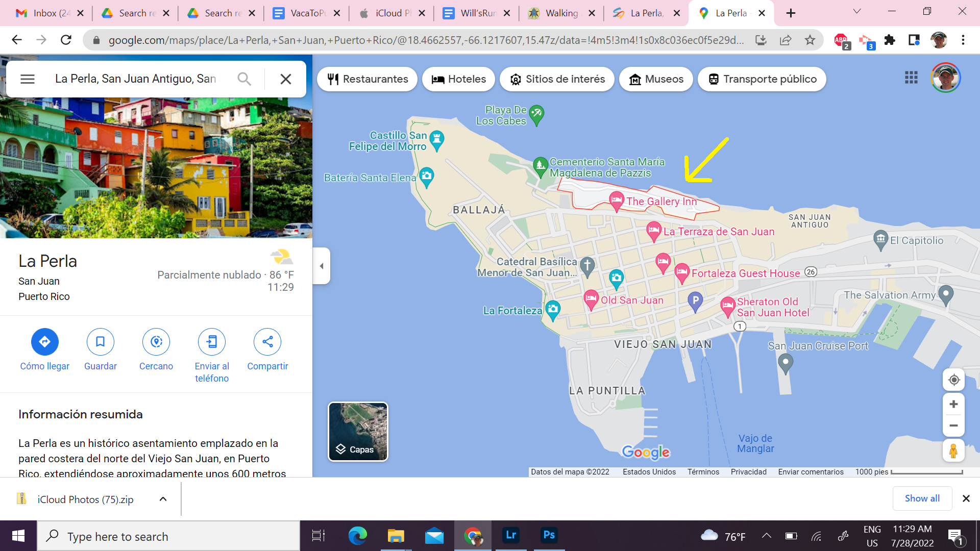Click The Salvation Army marker

(x=946, y=295)
